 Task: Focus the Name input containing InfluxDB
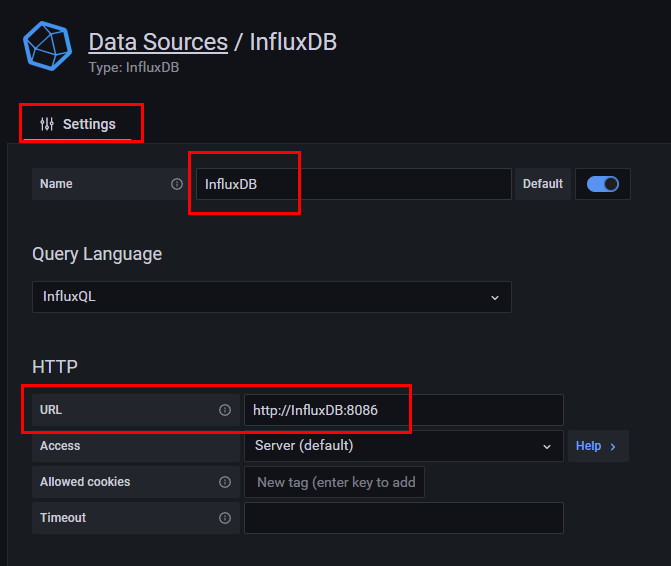pos(353,184)
